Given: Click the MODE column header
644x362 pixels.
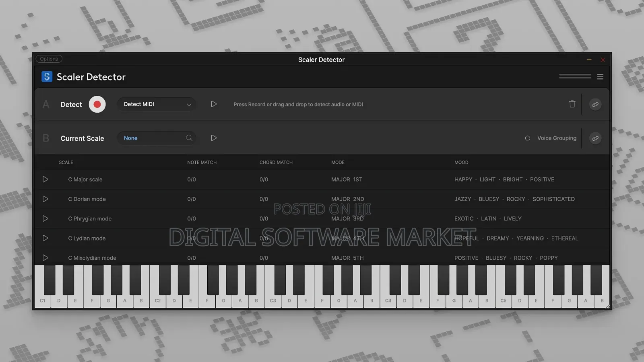Looking at the screenshot, I should tap(338, 162).
